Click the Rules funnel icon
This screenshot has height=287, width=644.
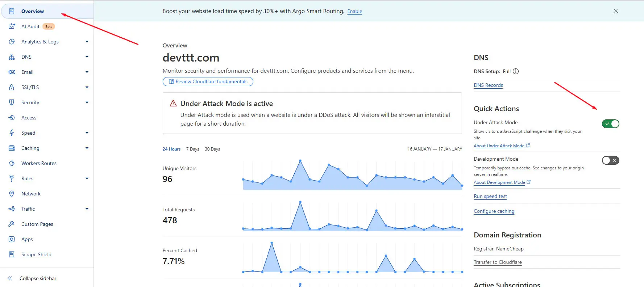coord(12,178)
